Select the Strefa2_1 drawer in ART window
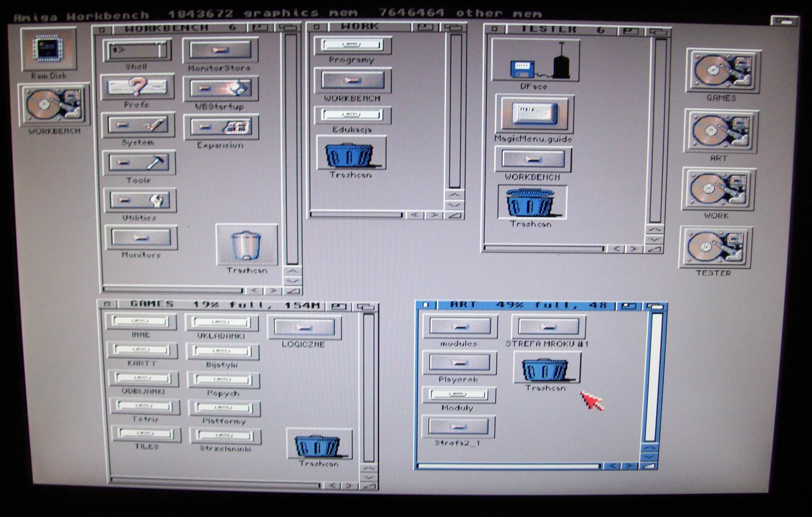The image size is (812, 517). coord(458,427)
